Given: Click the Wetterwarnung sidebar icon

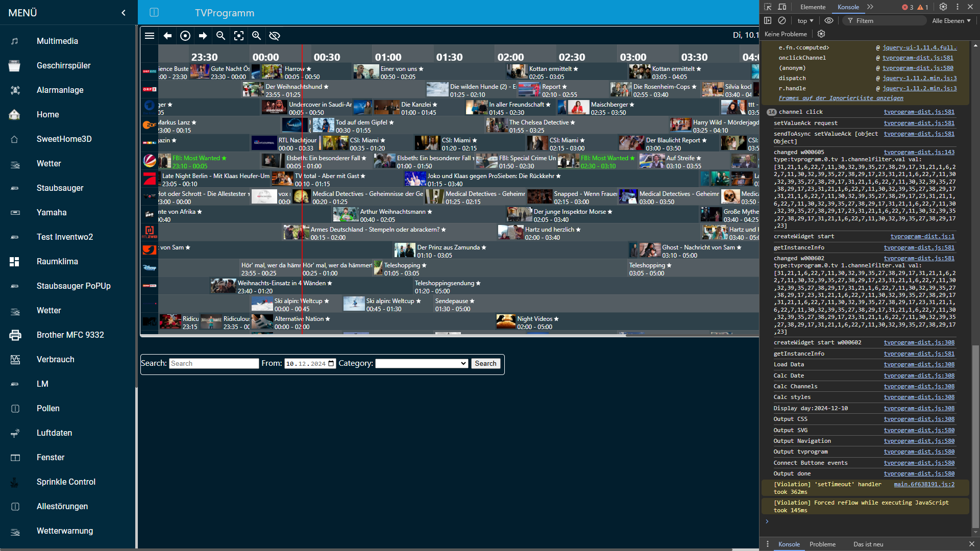Looking at the screenshot, I should [x=15, y=531].
